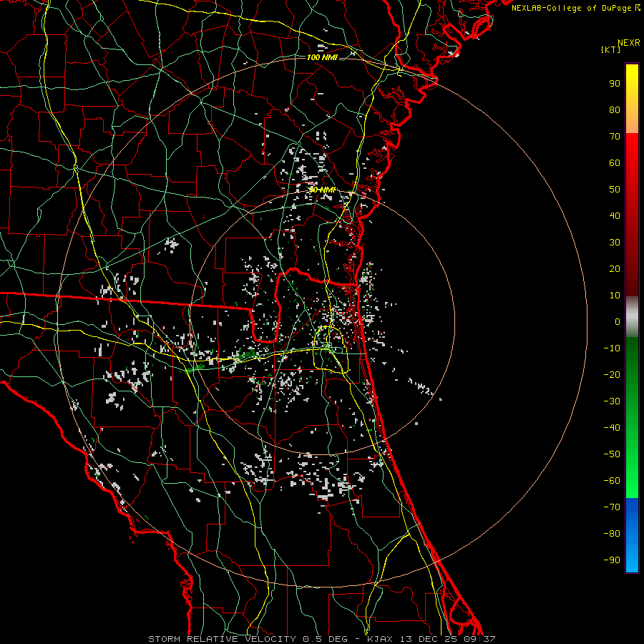Click the positive 30 knot scale value
Image resolution: width=644 pixels, height=644 pixels.
coord(615,243)
